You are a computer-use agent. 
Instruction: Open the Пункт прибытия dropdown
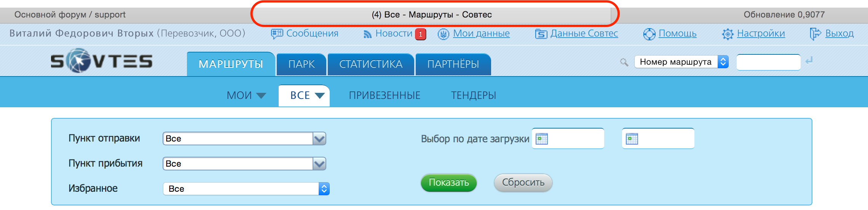[244, 164]
